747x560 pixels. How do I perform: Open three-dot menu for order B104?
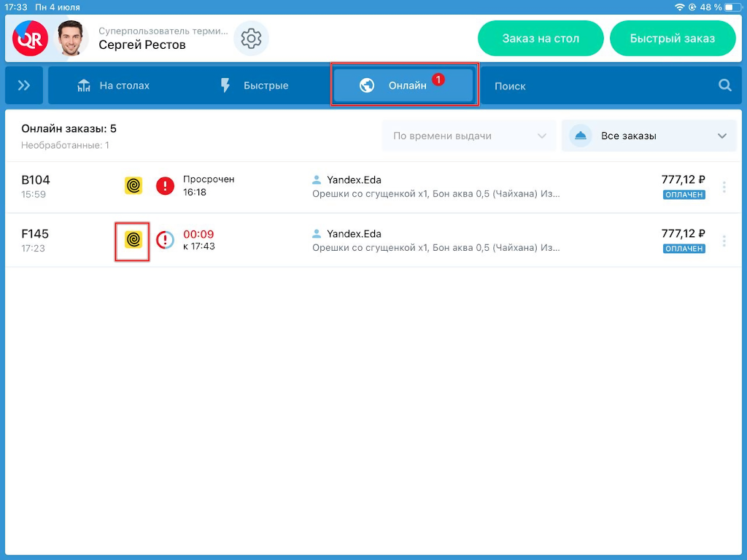tap(724, 187)
